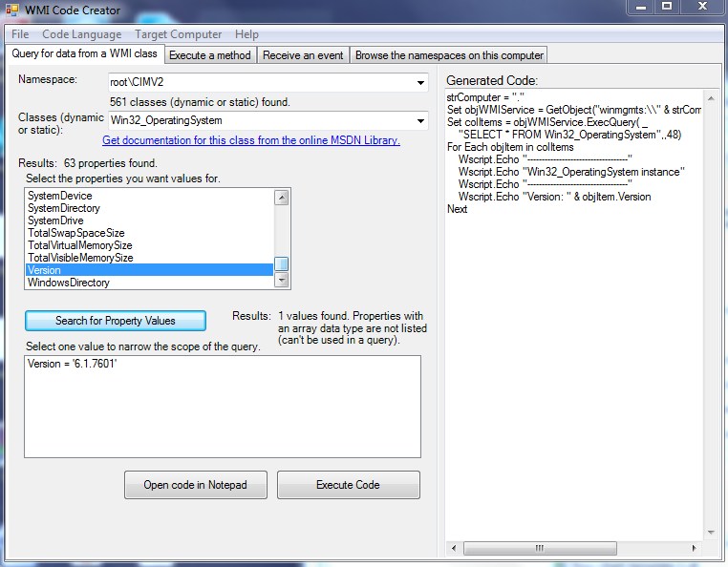Click generated code horizontal scroll right arrow
The height and width of the screenshot is (567, 728).
(695, 548)
